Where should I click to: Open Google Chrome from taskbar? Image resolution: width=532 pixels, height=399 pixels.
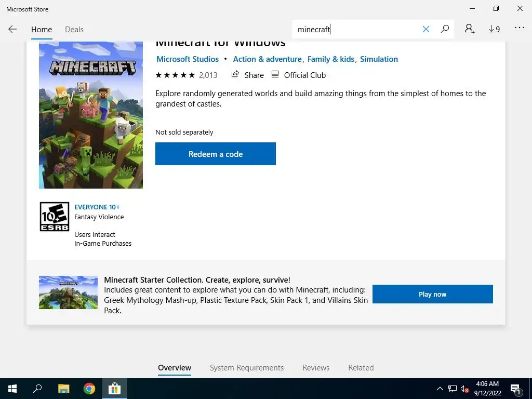tap(89, 389)
